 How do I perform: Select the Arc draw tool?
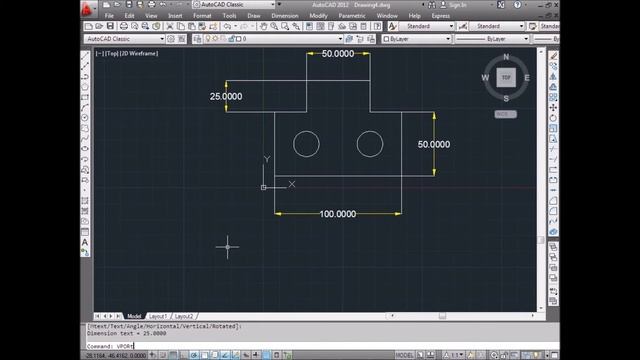(85, 107)
